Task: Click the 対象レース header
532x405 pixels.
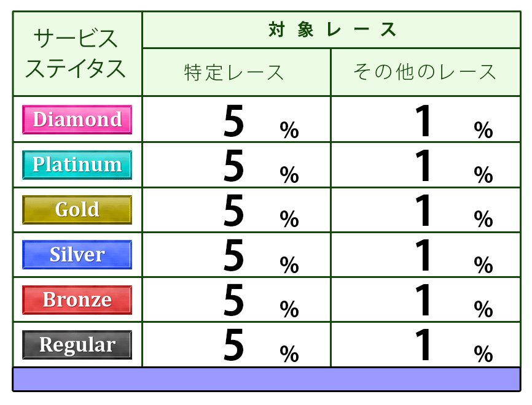Action: 331,29
